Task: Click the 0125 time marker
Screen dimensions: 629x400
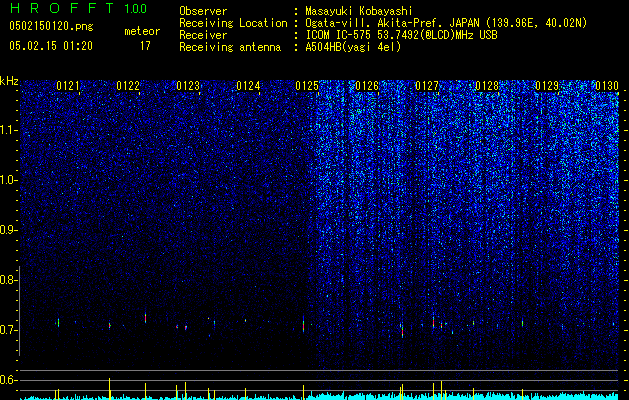Action: 307,86
